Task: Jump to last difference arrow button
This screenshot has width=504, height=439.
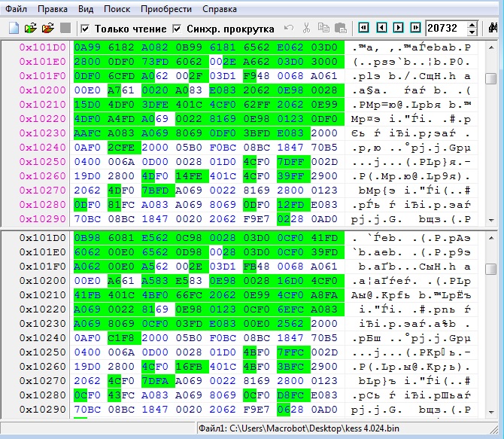Action: (x=415, y=29)
